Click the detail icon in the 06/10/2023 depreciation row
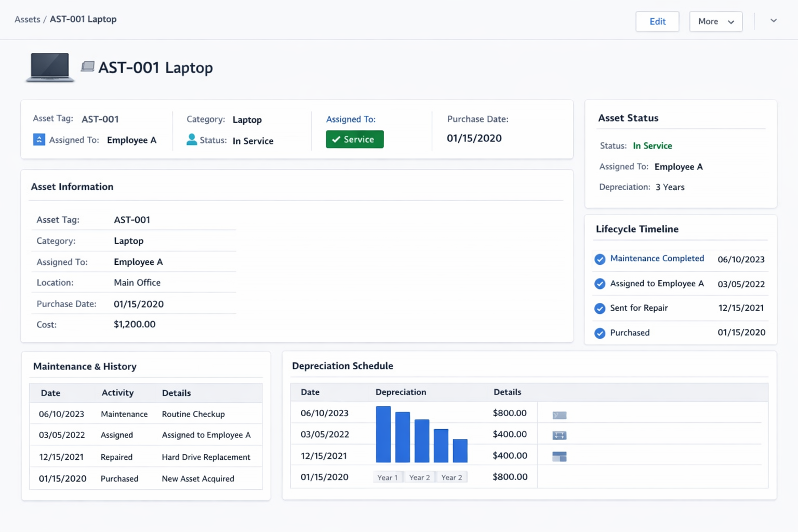The image size is (798, 532). coord(559,415)
